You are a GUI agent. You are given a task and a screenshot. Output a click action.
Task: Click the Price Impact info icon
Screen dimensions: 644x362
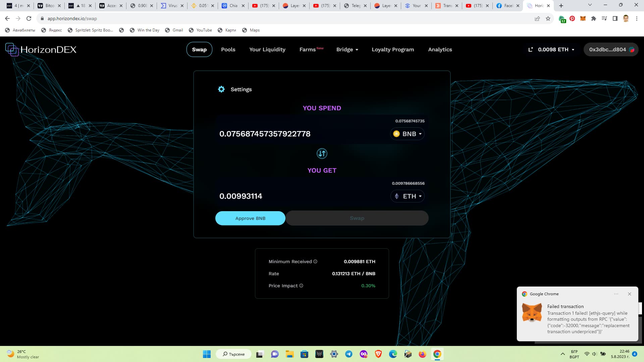pos(301,286)
